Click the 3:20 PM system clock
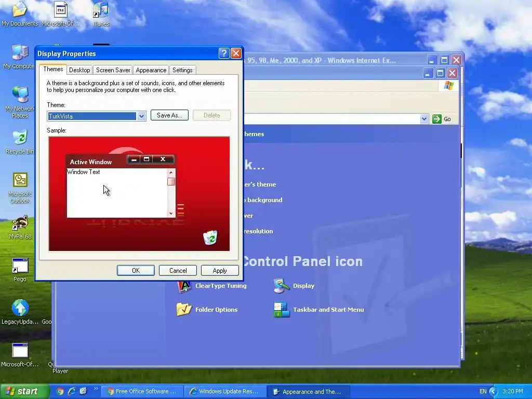This screenshot has width=532, height=399. (x=513, y=392)
